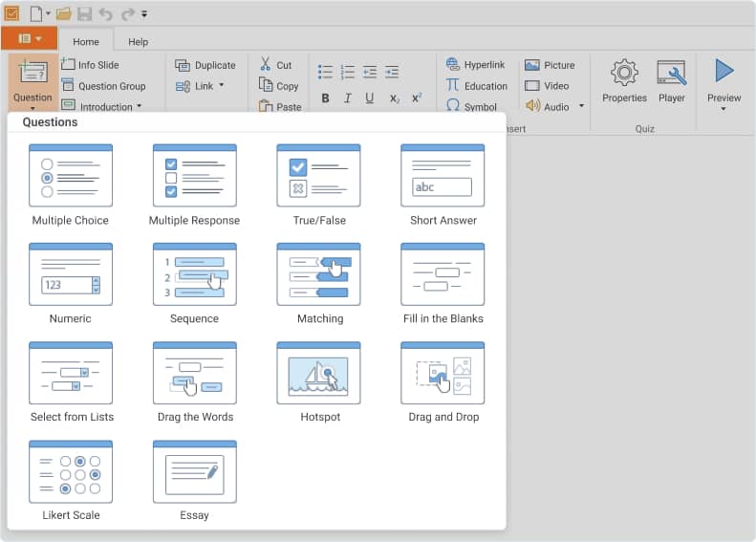Viewport: 756px width, 542px height.
Task: Toggle underline text formatting
Action: 369,98
